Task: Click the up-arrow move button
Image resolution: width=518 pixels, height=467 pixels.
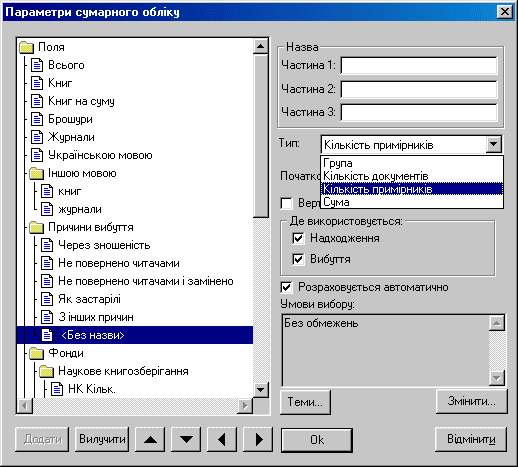Action: [x=150, y=439]
